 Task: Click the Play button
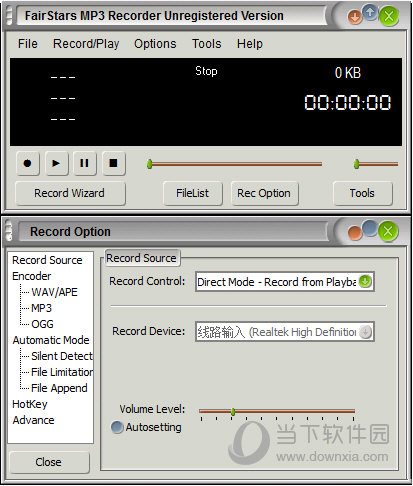point(56,163)
